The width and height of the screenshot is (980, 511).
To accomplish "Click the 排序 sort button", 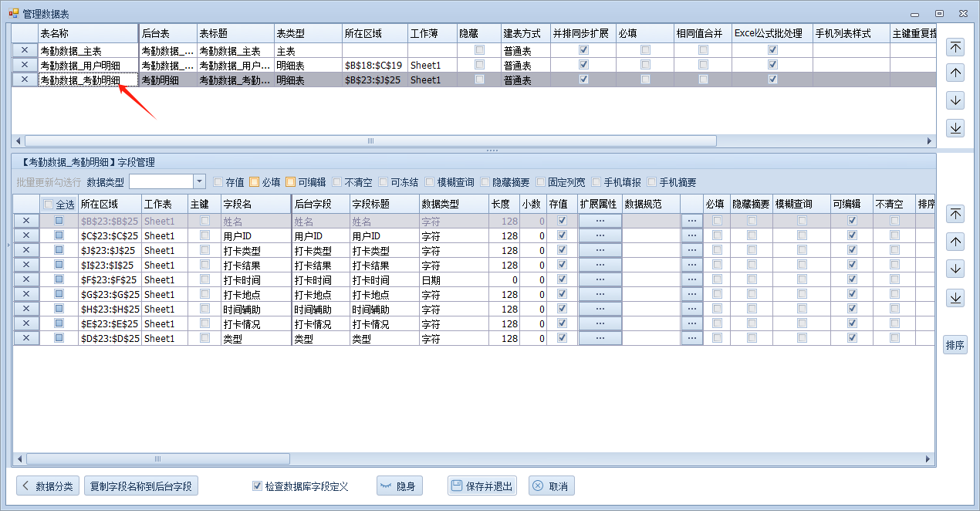I will (x=955, y=345).
